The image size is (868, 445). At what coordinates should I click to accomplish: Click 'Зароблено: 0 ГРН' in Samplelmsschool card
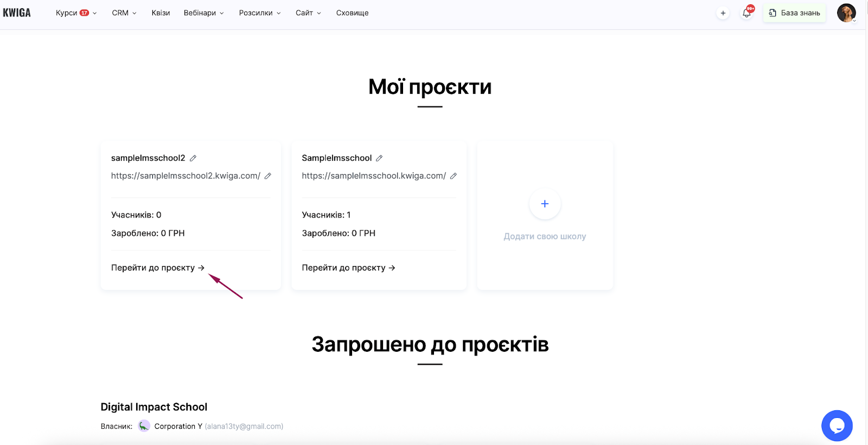339,234
